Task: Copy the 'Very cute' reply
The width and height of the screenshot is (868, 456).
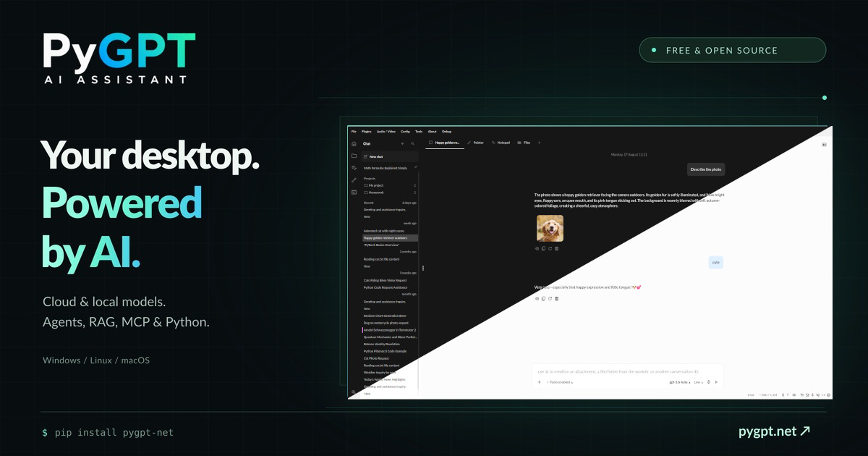Action: click(543, 298)
